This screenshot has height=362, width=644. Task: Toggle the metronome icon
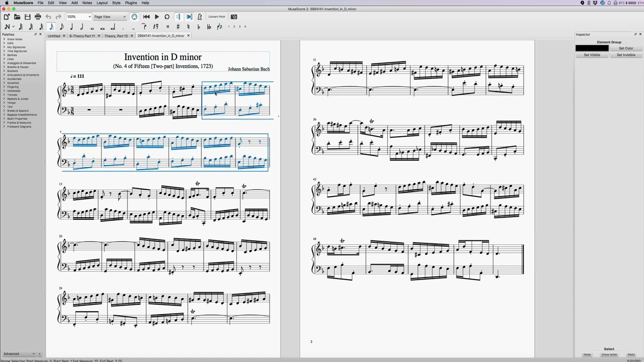point(200,17)
